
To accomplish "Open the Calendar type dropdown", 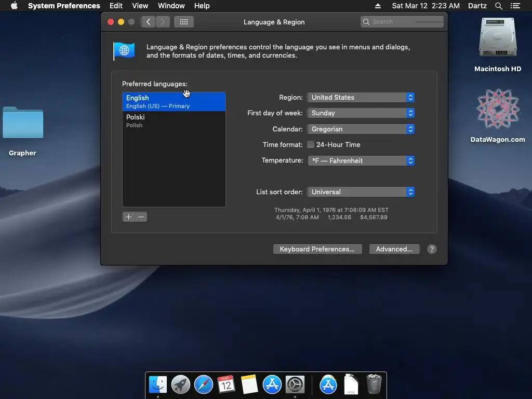I will pyautogui.click(x=361, y=129).
